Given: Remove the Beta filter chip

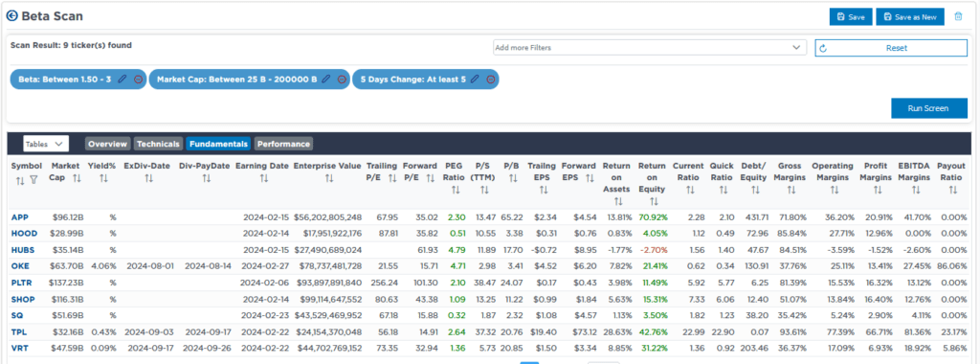Looking at the screenshot, I should point(138,80).
